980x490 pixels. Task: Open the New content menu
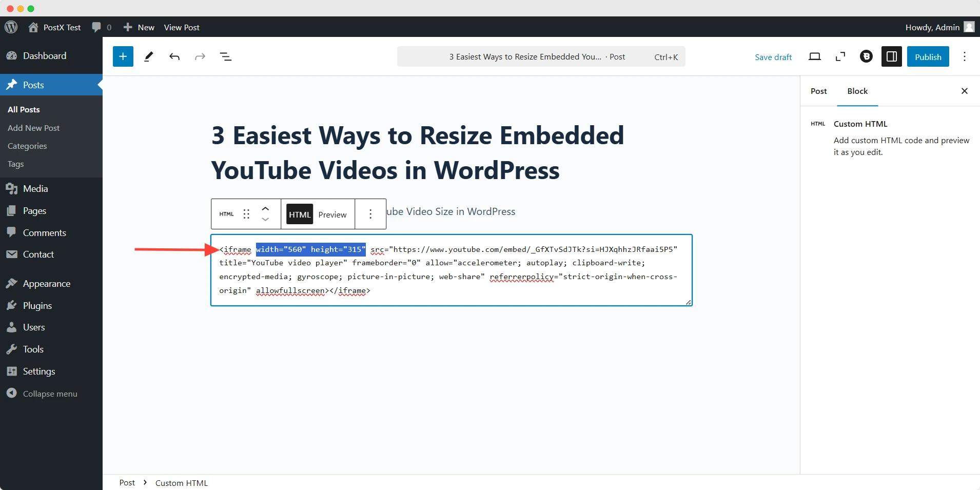click(x=139, y=27)
